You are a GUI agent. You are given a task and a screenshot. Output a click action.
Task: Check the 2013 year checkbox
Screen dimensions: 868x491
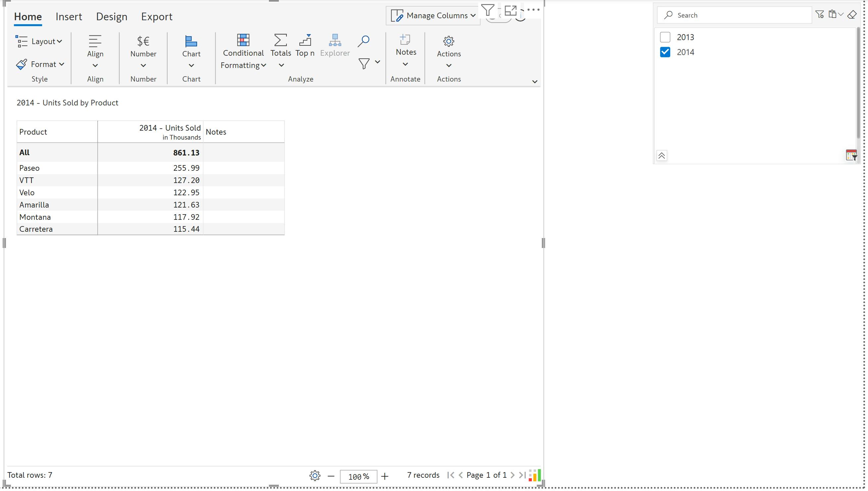pos(665,37)
